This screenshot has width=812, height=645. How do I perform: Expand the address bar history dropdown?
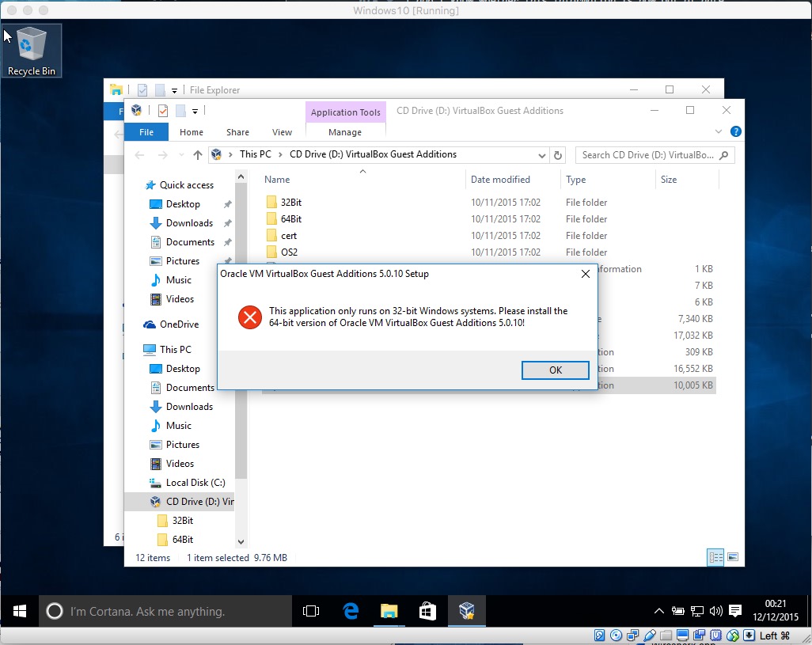541,155
